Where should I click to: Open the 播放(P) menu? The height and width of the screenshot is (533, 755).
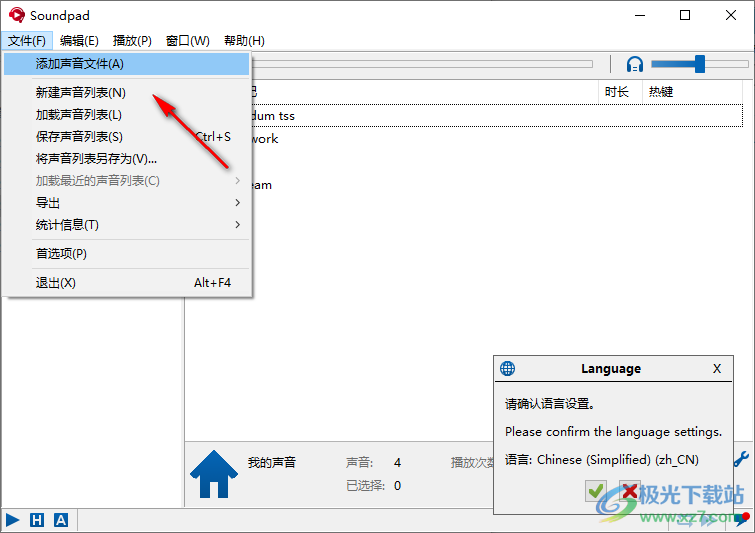(132, 41)
